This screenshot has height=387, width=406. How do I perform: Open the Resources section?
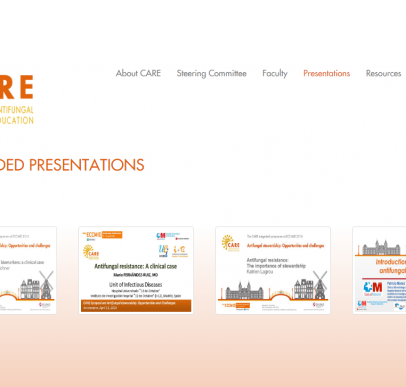point(383,73)
